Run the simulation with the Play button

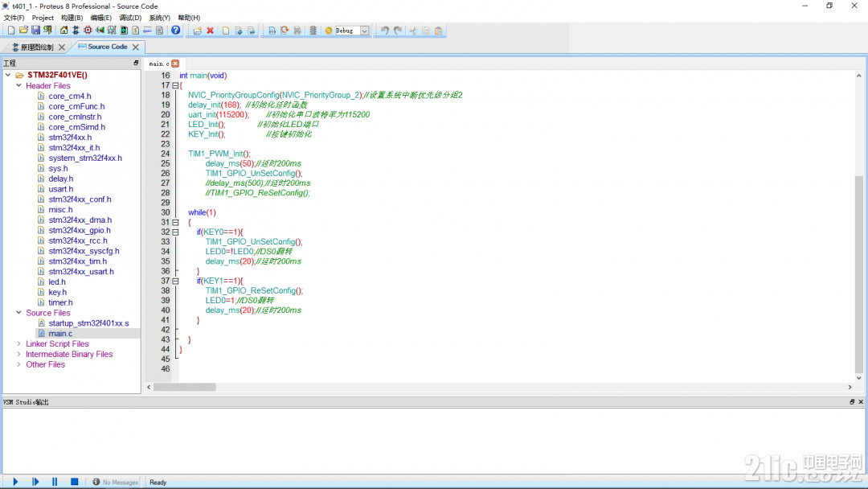[x=15, y=482]
